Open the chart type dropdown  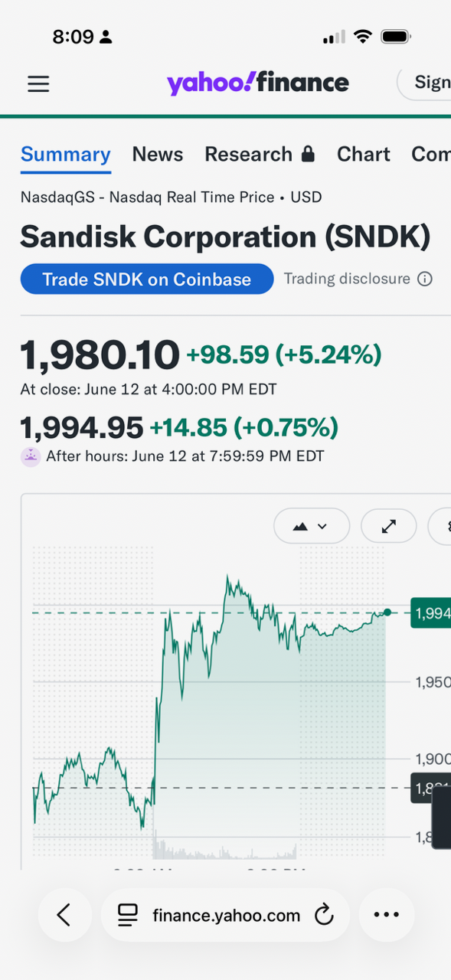[312, 526]
